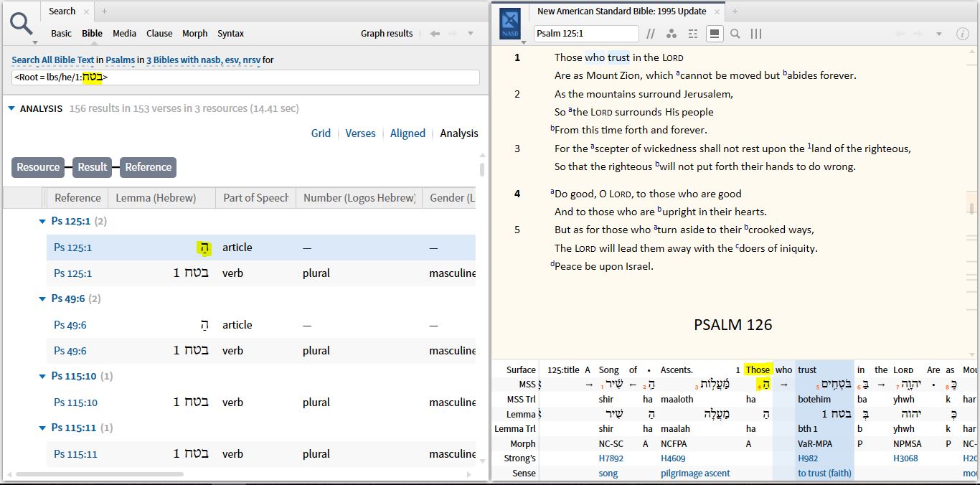The width and height of the screenshot is (980, 485).
Task: Click the Result grouping button
Action: tap(92, 167)
